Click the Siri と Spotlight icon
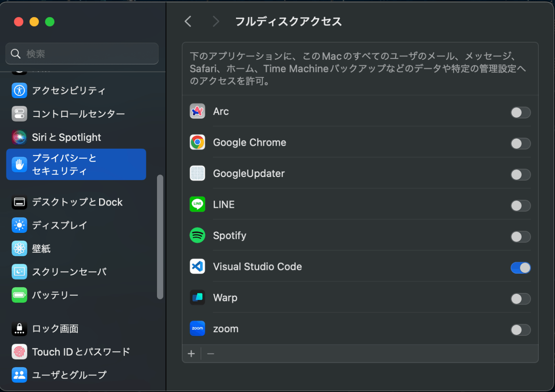Viewport: 555px width, 392px height. pos(19,137)
